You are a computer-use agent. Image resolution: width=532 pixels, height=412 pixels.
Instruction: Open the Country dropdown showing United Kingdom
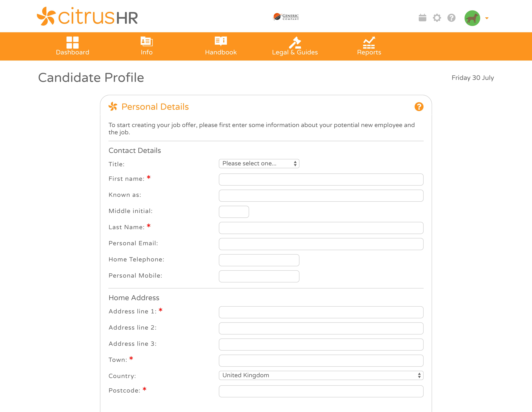(321, 375)
